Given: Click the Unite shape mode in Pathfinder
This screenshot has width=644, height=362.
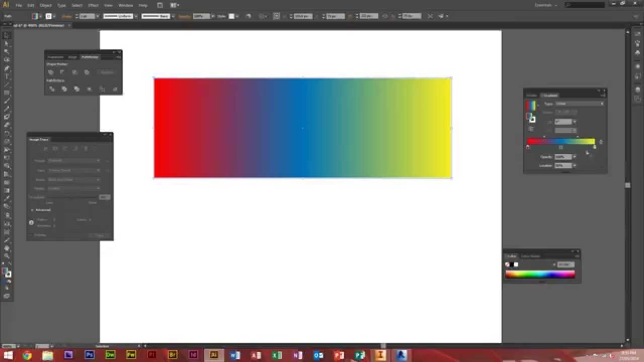Looking at the screenshot, I should tap(51, 72).
